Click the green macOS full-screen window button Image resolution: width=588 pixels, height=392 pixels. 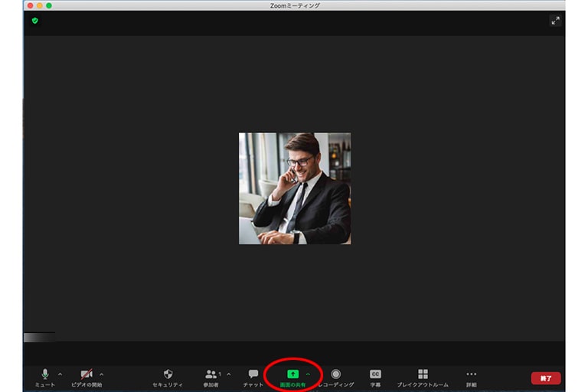(x=49, y=5)
